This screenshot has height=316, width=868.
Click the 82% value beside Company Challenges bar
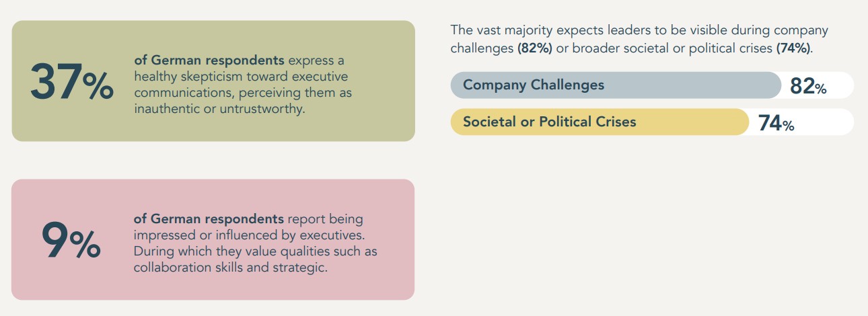tap(808, 86)
